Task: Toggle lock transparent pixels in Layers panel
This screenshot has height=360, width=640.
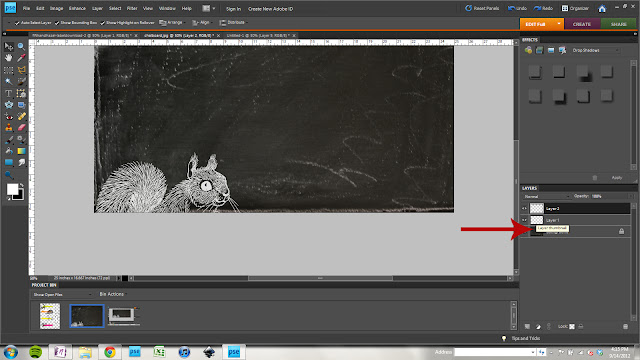Action: [572, 327]
